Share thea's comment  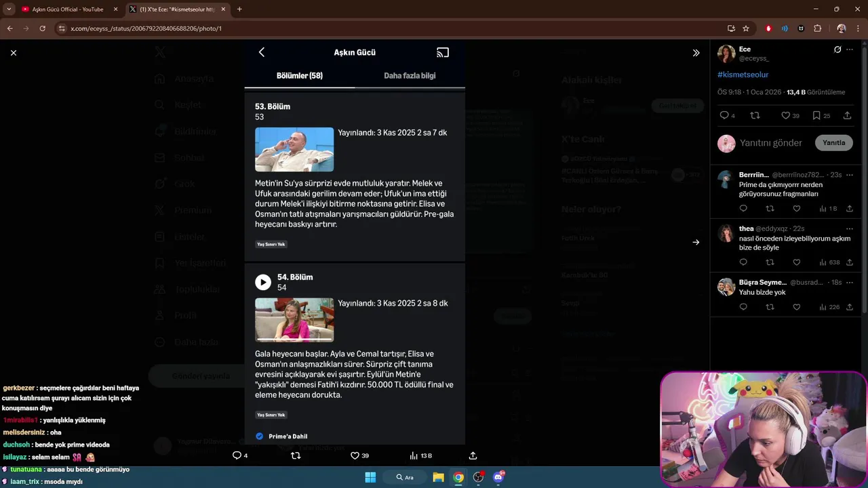tap(850, 262)
